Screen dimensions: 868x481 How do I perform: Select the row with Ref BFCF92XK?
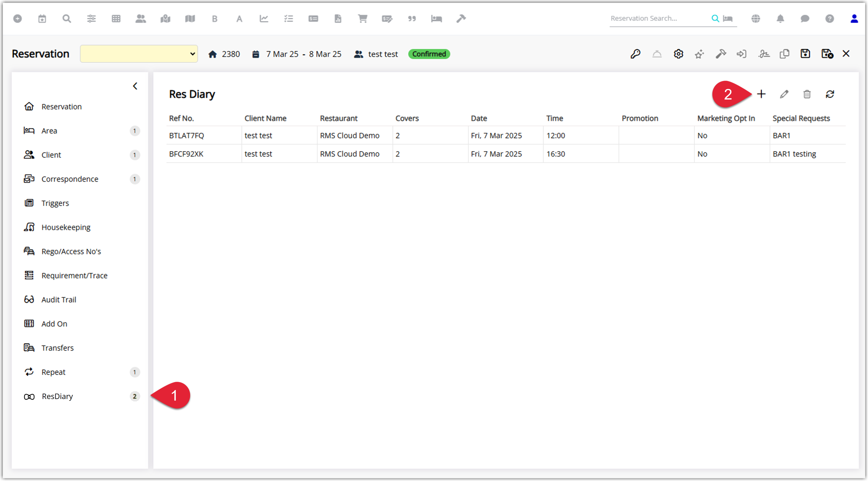[x=506, y=154]
